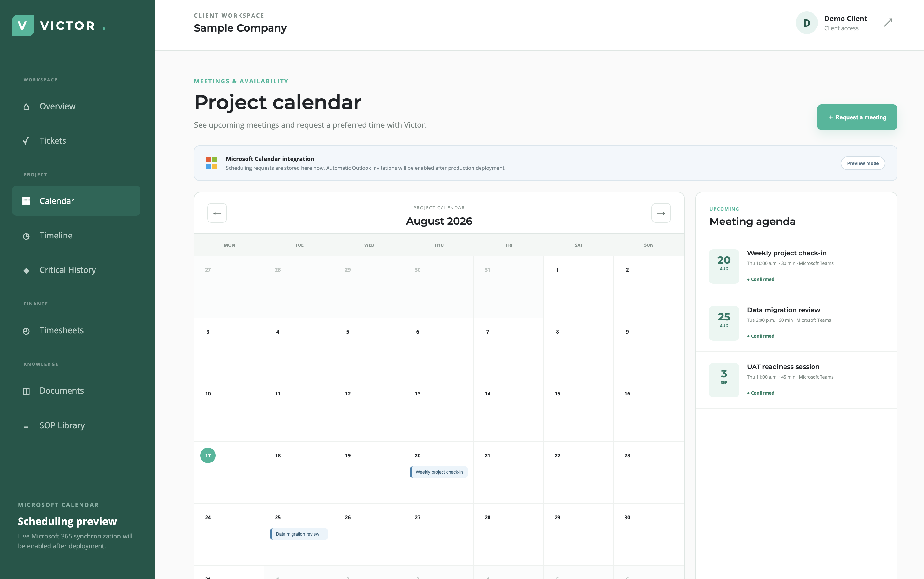Image resolution: width=924 pixels, height=579 pixels.
Task: Click Sample Company workspace title
Action: tap(240, 28)
